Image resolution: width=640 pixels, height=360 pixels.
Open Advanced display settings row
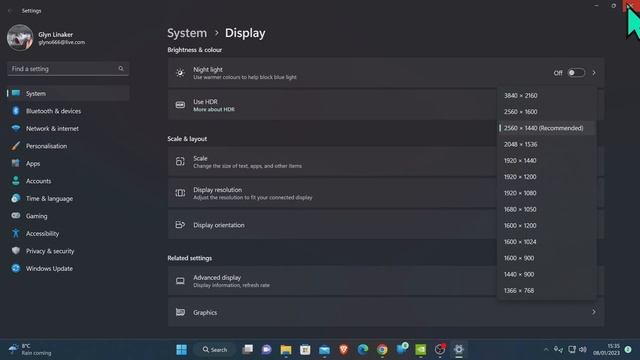[386, 281]
